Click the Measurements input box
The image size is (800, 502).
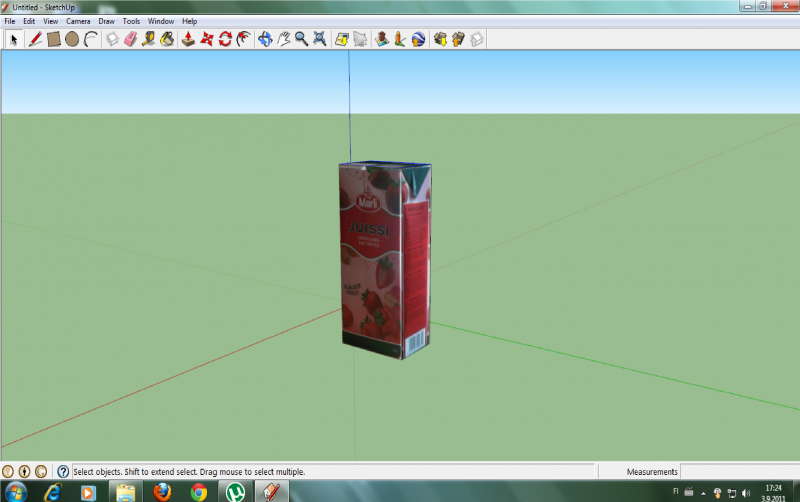[740, 471]
